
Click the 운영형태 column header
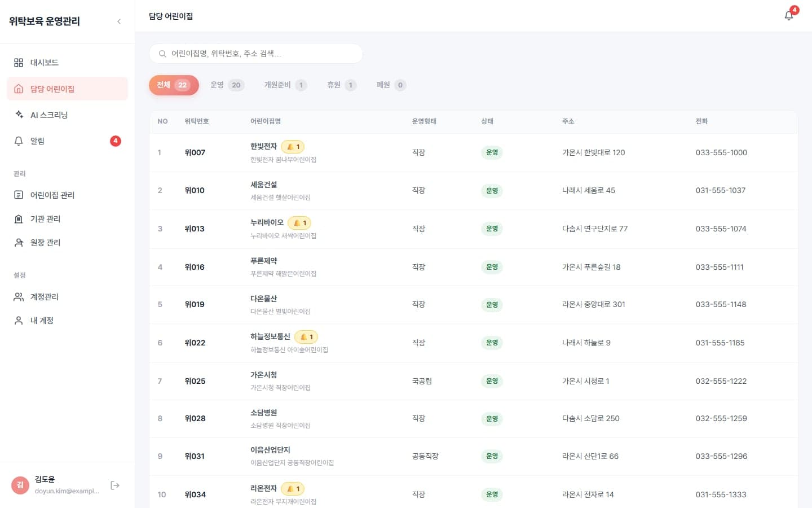(424, 121)
